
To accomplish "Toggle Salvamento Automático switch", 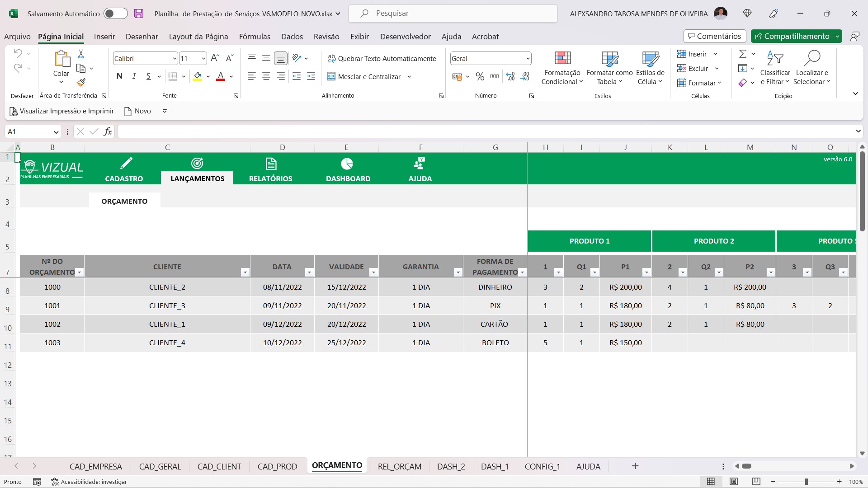I will point(115,14).
